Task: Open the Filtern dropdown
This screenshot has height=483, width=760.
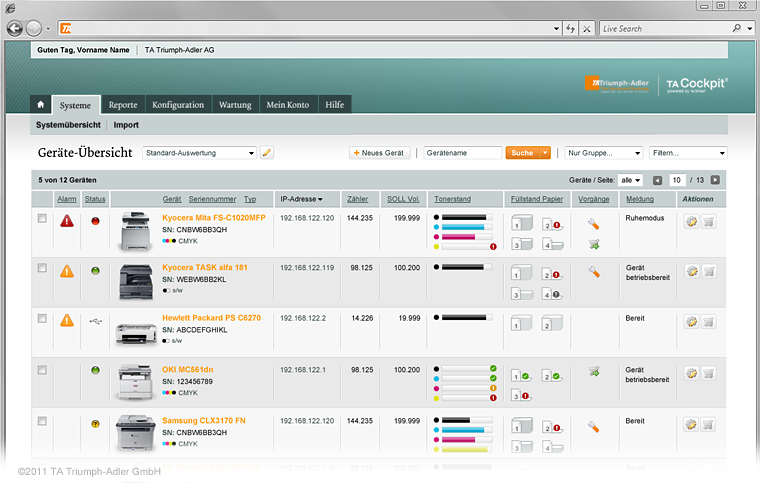Action: 688,153
